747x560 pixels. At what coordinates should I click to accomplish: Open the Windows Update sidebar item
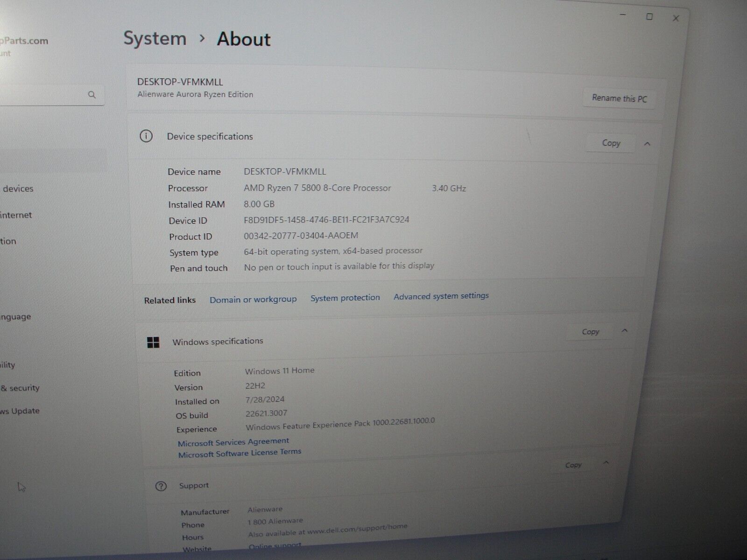pyautogui.click(x=20, y=411)
